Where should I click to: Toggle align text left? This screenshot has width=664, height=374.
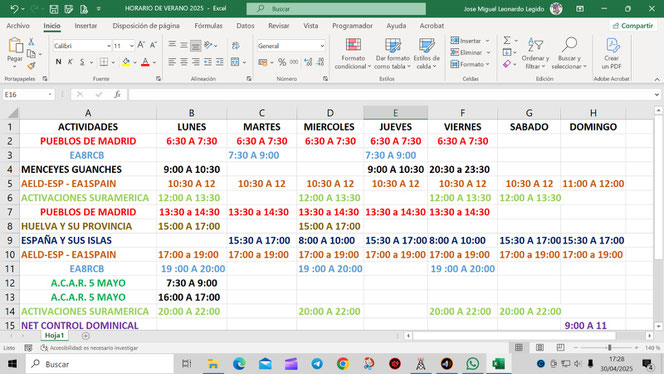click(x=172, y=62)
